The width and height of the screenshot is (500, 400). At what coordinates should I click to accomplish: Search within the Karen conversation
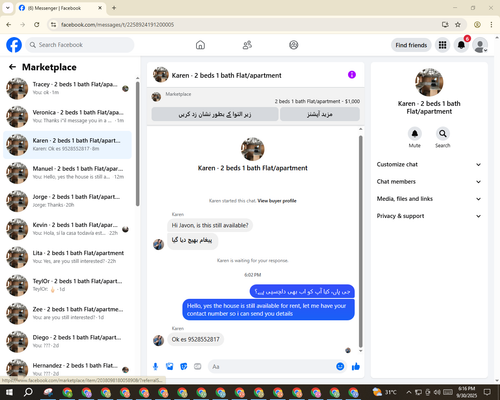(443, 134)
